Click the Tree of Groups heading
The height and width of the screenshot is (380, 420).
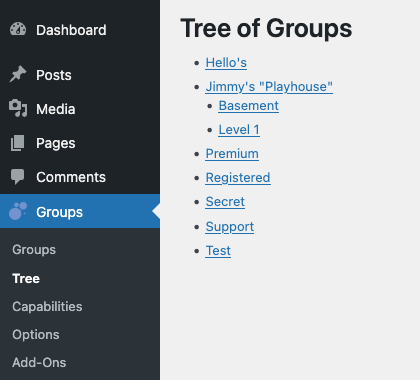pyautogui.click(x=266, y=29)
